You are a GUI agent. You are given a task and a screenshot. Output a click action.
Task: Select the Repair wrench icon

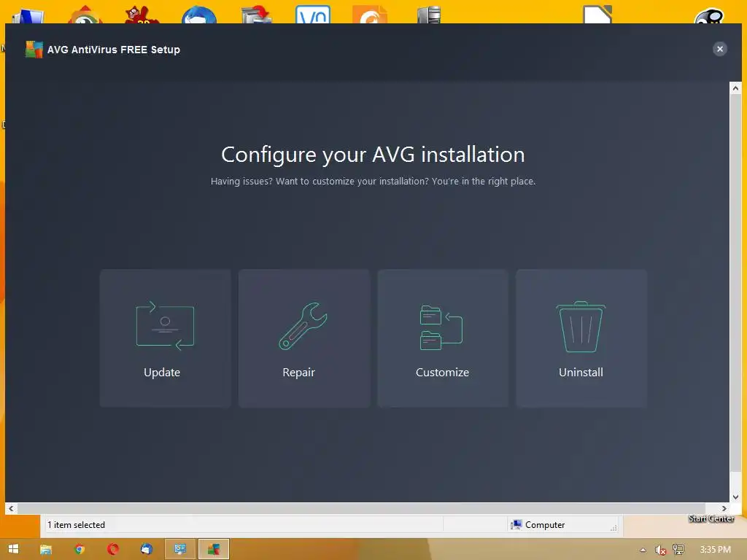click(303, 326)
